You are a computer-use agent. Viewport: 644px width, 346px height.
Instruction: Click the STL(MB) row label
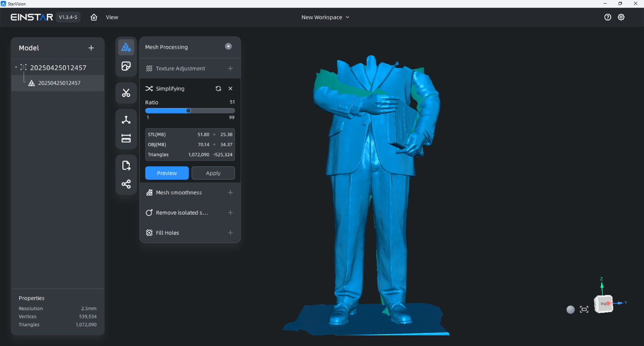tap(157, 135)
